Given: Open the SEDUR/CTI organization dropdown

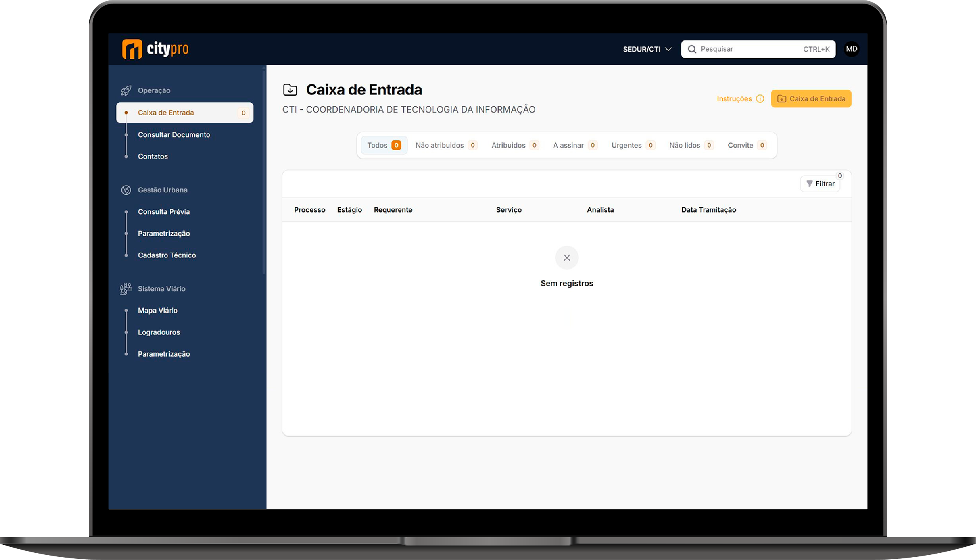Looking at the screenshot, I should click(x=647, y=49).
